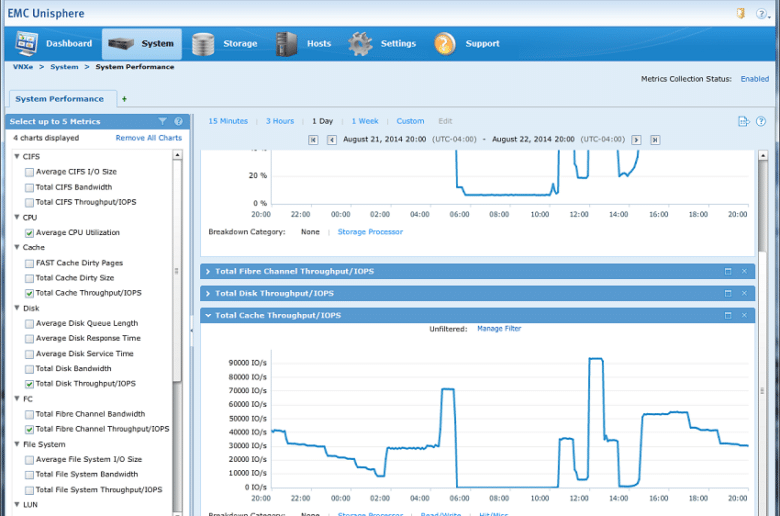Collapse the Disk metric group
Image resolution: width=780 pixels, height=516 pixels.
(x=17, y=308)
